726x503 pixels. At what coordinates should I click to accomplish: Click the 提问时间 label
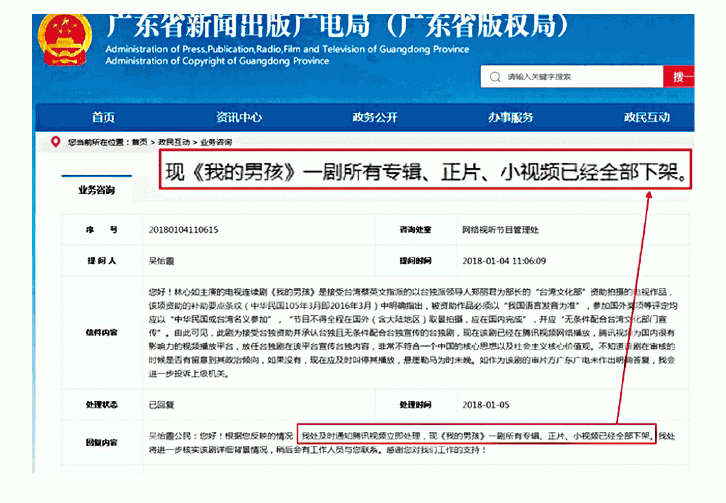(415, 261)
